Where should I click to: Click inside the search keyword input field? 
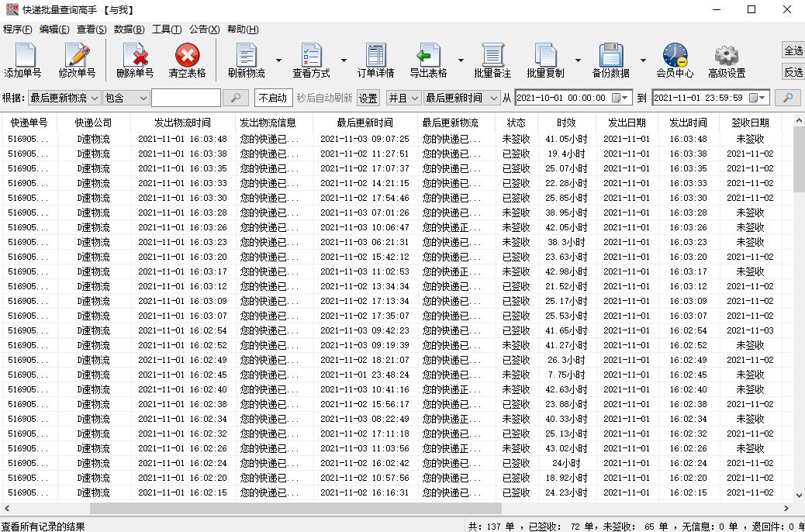(187, 98)
